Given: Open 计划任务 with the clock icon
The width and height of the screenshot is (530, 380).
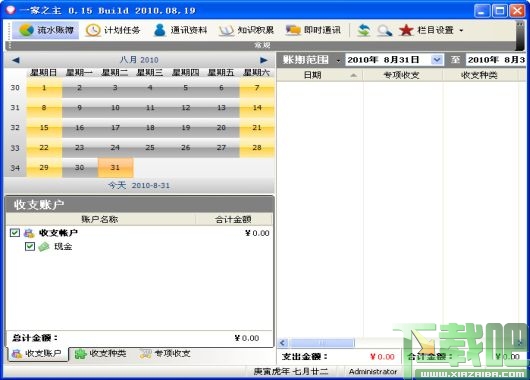Looking at the screenshot, I should (x=113, y=30).
